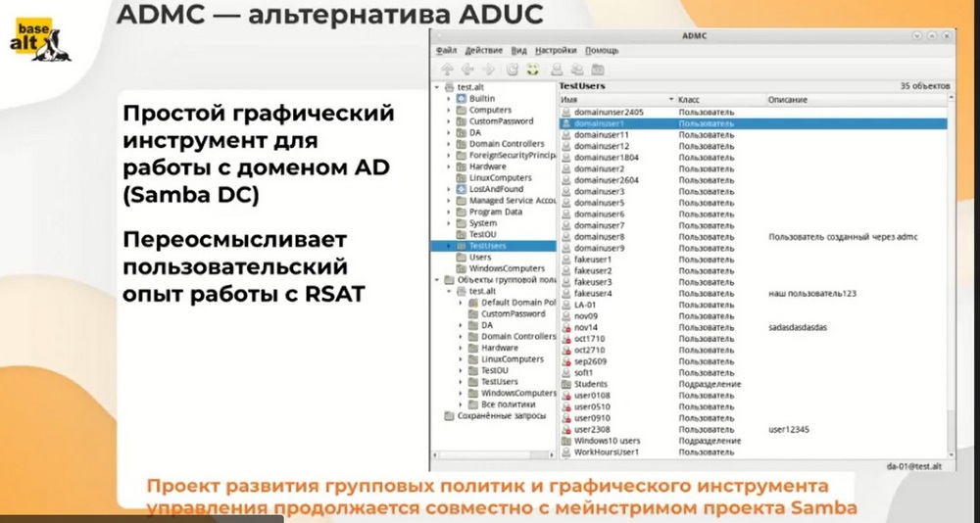Viewport: 980px width, 523px height.
Task: Click the tree scrollbar right arrow
Action: coord(551,455)
